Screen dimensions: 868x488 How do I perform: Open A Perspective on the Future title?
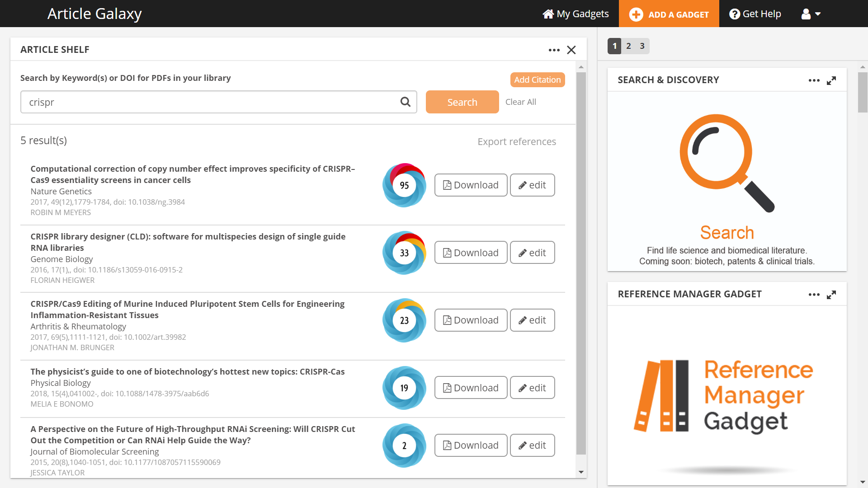point(193,435)
